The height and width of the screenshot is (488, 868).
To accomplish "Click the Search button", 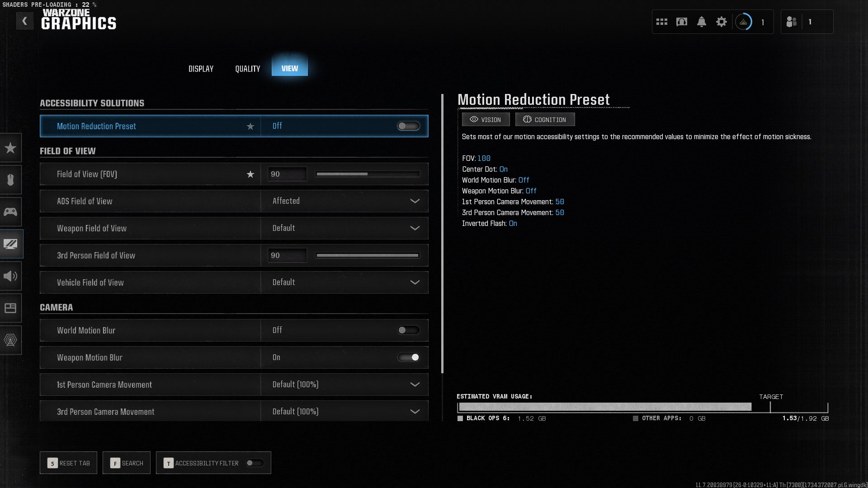I will 127,463.
